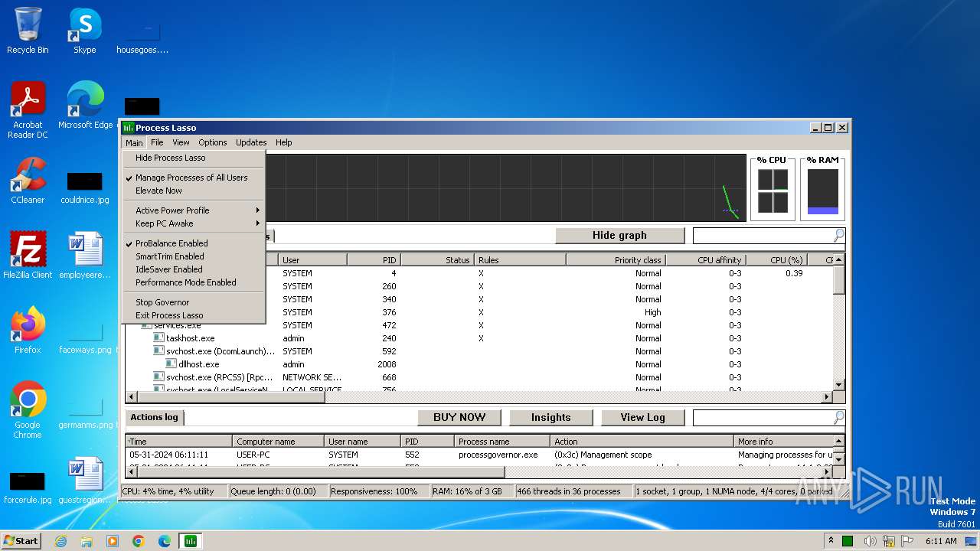The height and width of the screenshot is (551, 980).
Task: Open the faceways.png desktop file
Action: (85, 338)
